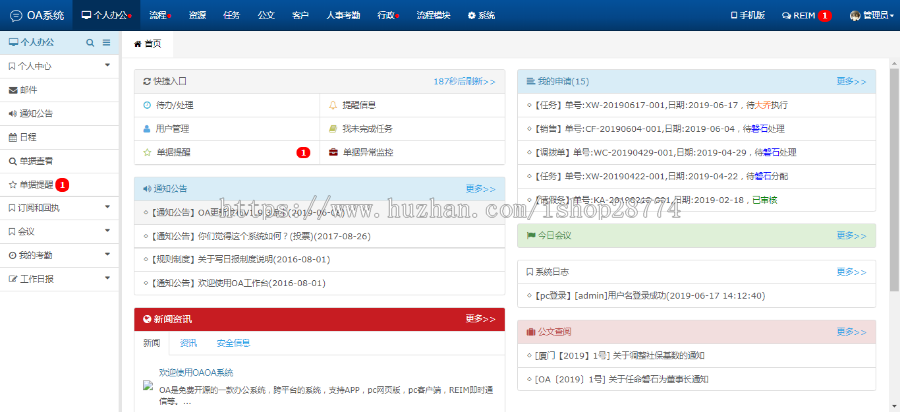The height and width of the screenshot is (412, 900).
Task: Switch to 手机版 mobile view
Action: click(747, 15)
